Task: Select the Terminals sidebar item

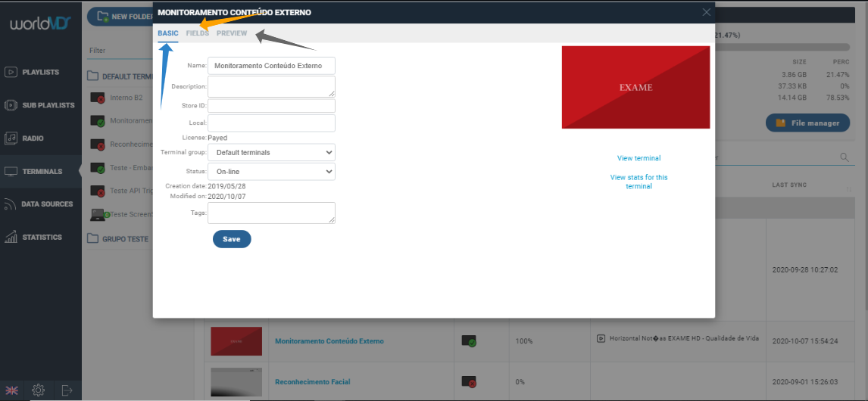Action: pyautogui.click(x=40, y=172)
